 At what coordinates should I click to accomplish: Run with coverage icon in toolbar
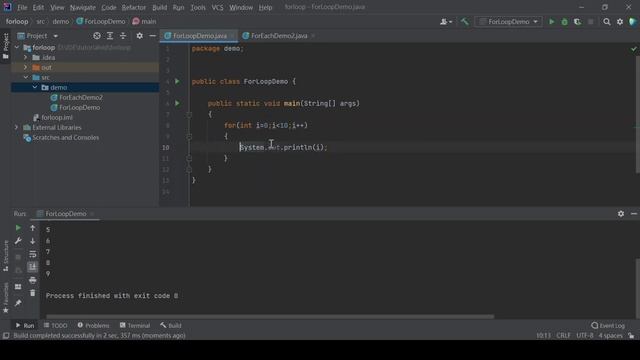pyautogui.click(x=577, y=22)
